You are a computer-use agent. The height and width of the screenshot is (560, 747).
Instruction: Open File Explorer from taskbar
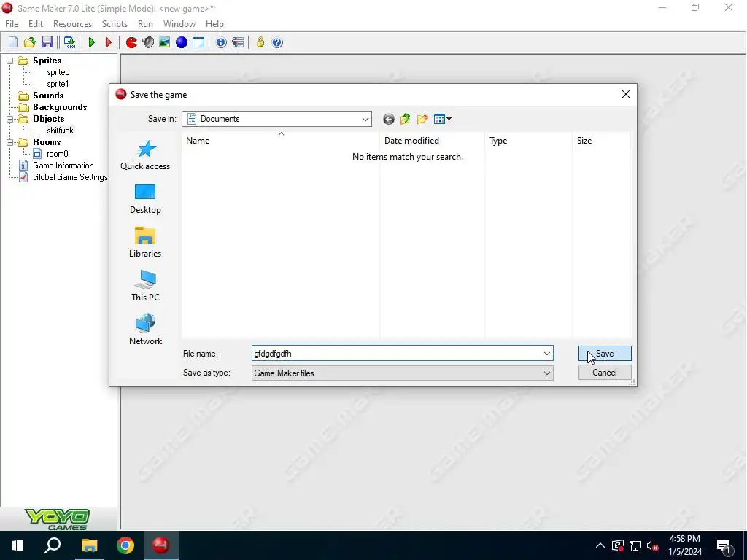(89, 545)
